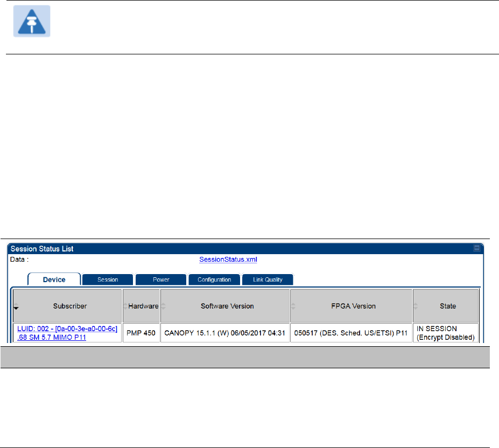This screenshot has height=448, width=499.
Task: Select the IN SESSION state cell
Action: pos(446,333)
